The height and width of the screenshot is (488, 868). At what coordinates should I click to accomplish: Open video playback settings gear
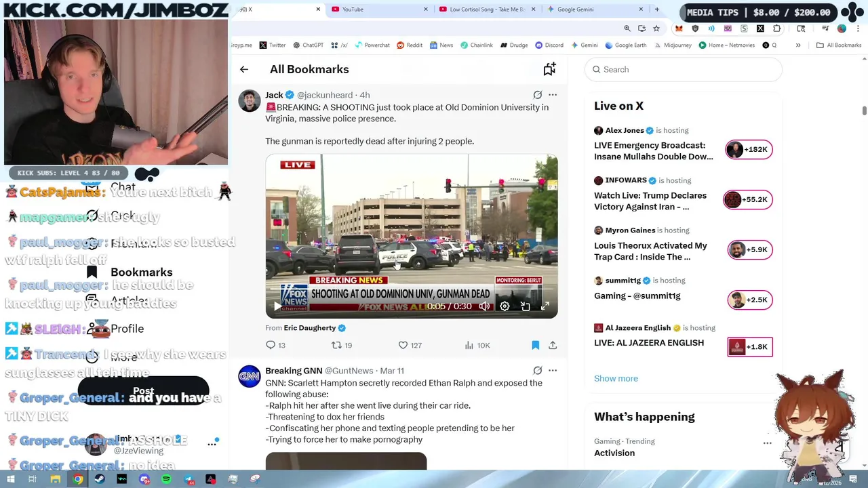tap(505, 306)
